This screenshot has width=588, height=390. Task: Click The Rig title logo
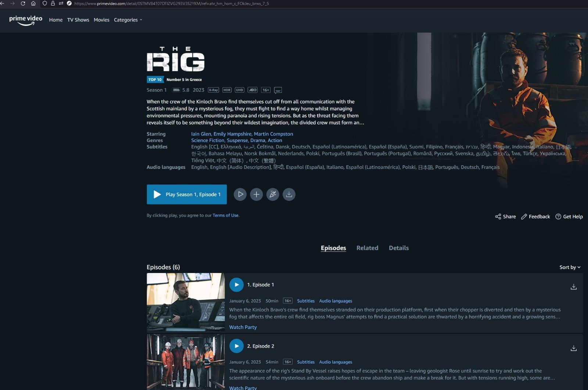coord(176,59)
